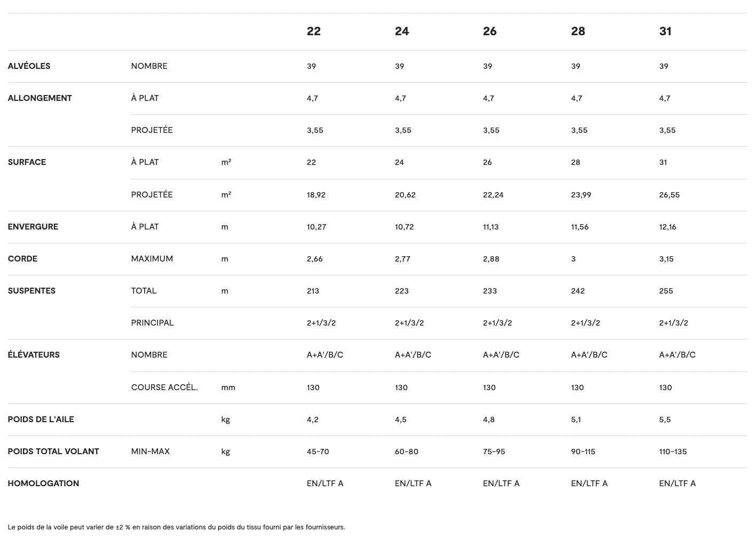Select the ALLONGEMENT row heading

(40, 98)
